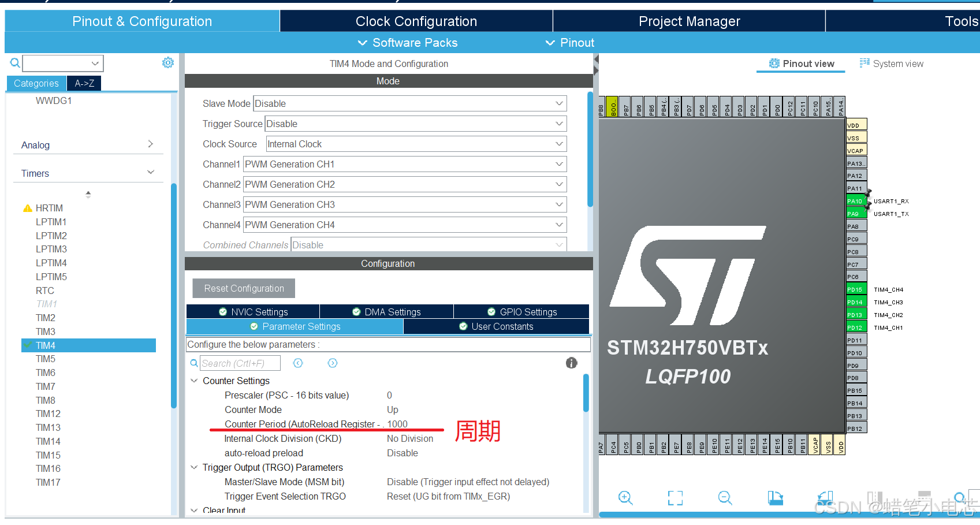Open the DMA Settings tab

point(387,312)
